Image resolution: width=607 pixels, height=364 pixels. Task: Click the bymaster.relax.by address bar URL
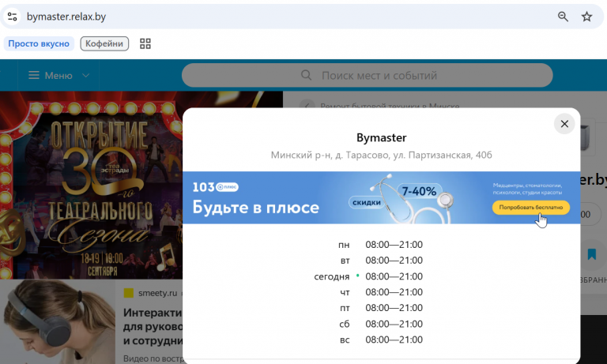66,17
